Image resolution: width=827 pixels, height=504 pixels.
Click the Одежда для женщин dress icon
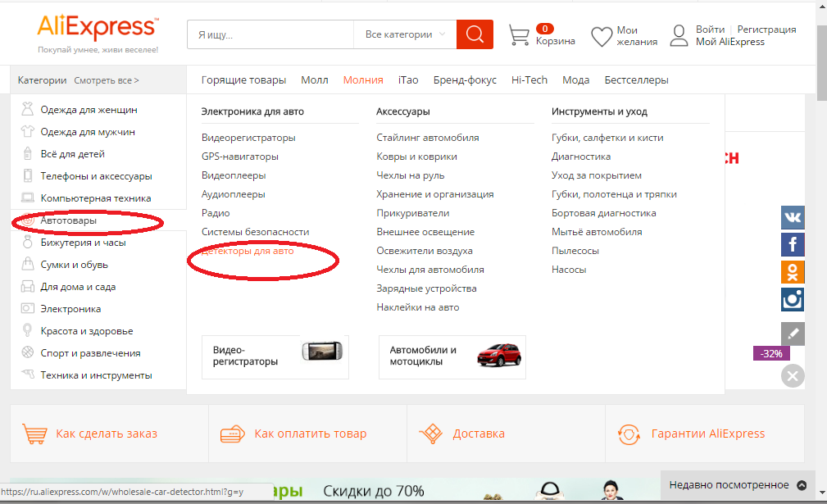pos(27,109)
